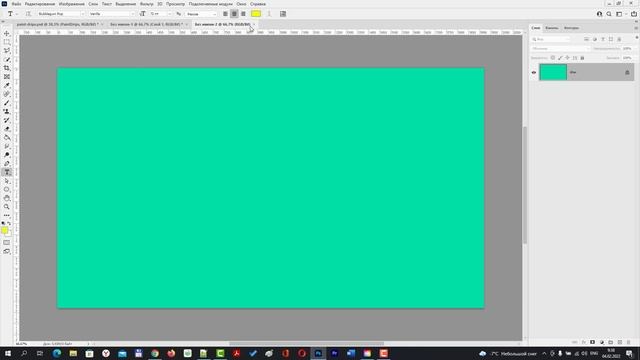Select the Eraser tool
Viewport: 640px width, 360px height.
(x=7, y=129)
